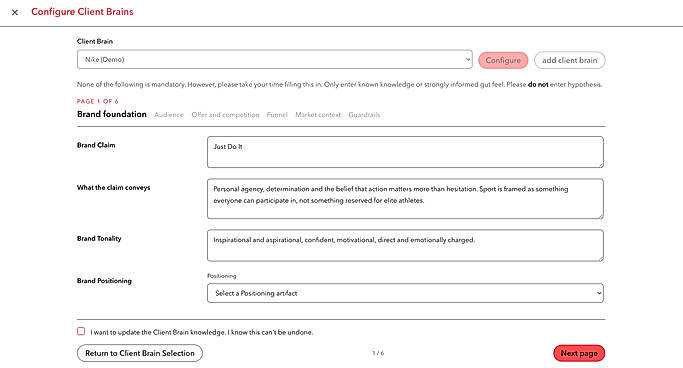Click the small Positioning label above the dropdown
Screen dimensions: 683x368
pyautogui.click(x=222, y=276)
